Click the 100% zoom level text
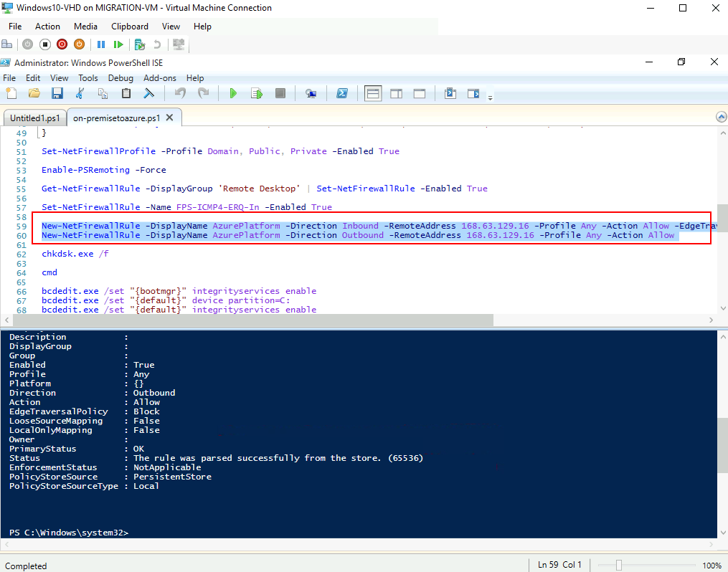 pos(712,565)
